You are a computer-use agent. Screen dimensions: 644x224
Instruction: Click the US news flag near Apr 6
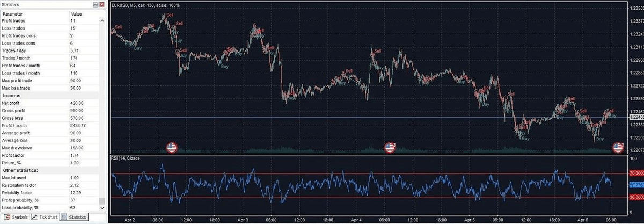pyautogui.click(x=618, y=147)
